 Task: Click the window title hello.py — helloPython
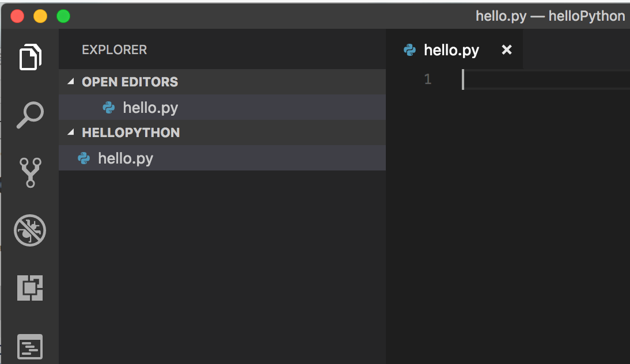551,16
